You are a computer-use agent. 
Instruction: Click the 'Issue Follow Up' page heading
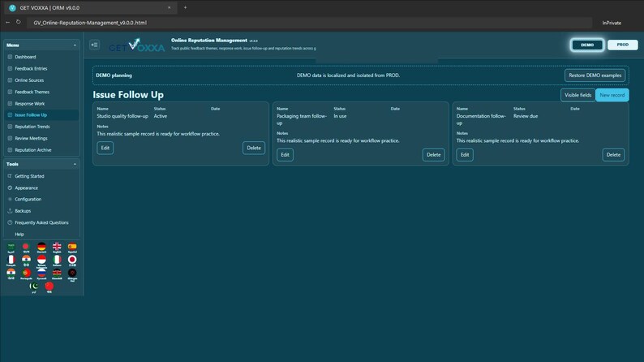[128, 95]
